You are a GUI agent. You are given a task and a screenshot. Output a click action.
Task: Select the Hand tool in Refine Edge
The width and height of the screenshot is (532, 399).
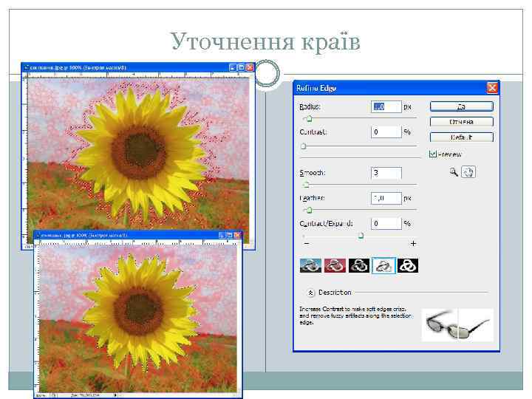[x=468, y=172]
